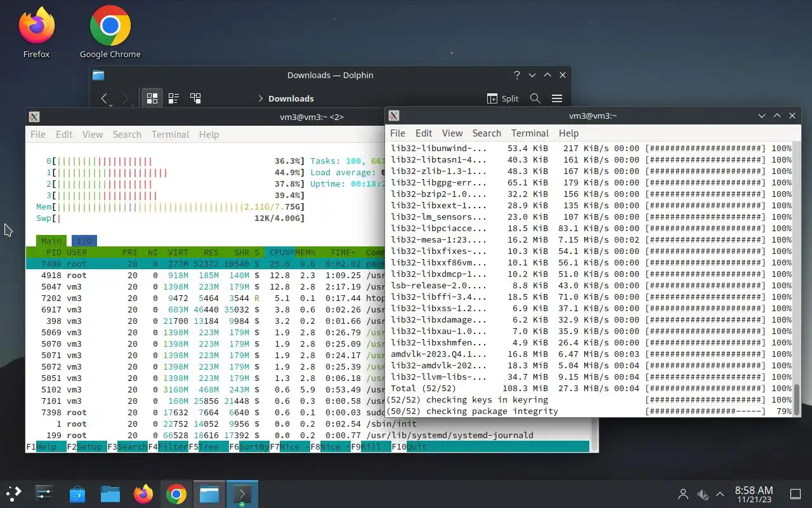Go forward in Dolphin
Image resolution: width=812 pixels, height=508 pixels.
coord(126,98)
